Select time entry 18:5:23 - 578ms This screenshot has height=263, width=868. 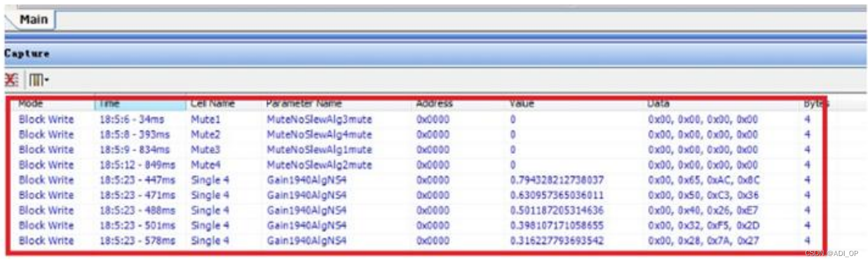137,241
